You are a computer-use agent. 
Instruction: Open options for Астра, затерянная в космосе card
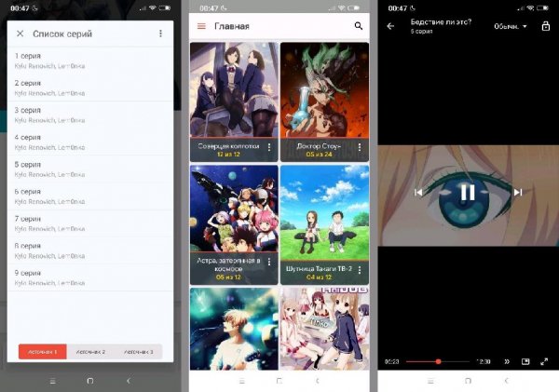269,262
